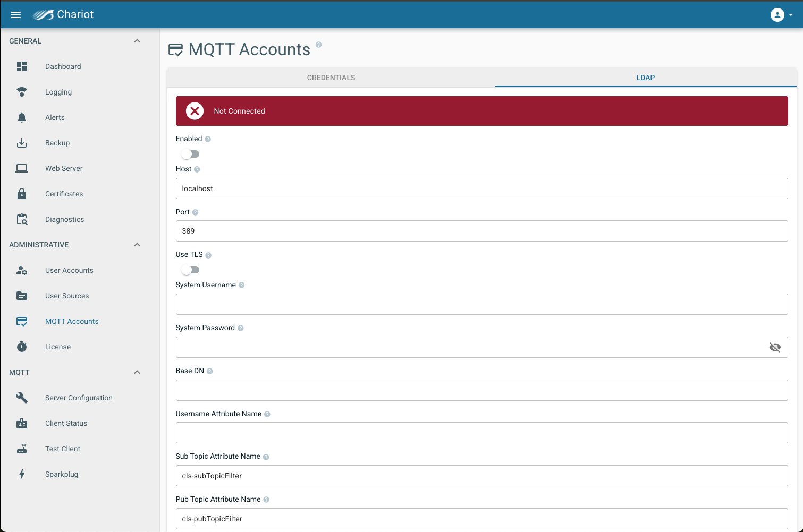Click the Client Status badge icon

pos(22,423)
